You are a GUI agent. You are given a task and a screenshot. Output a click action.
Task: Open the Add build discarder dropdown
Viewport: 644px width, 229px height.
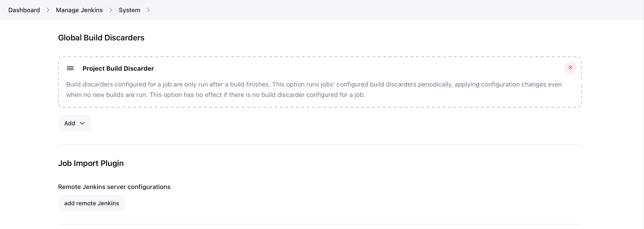pos(75,123)
